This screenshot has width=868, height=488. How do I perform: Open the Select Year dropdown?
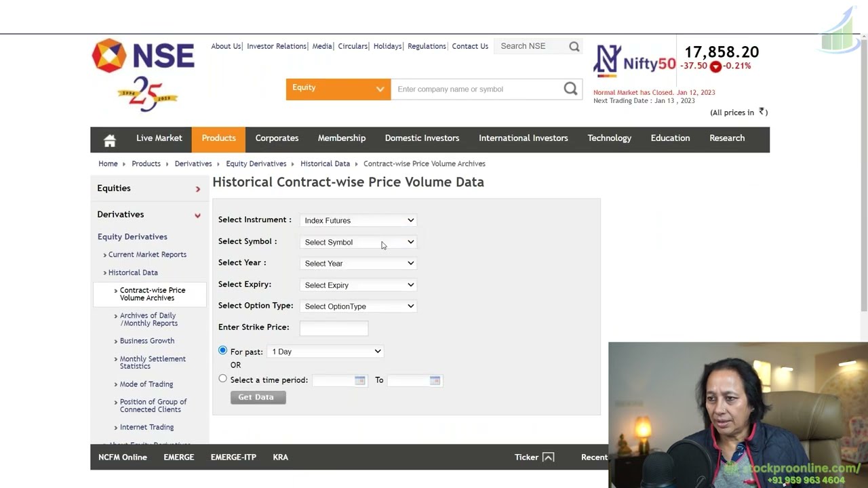(359, 263)
